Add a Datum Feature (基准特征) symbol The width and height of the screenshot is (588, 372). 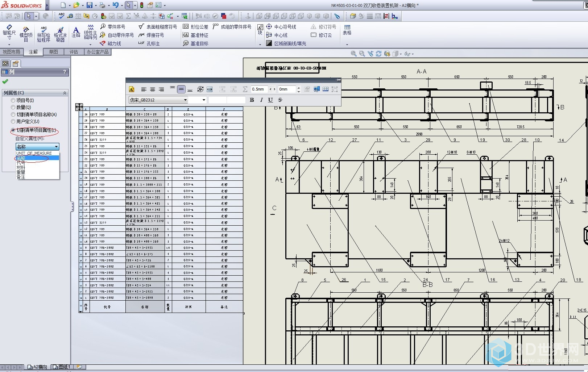pyautogui.click(x=195, y=35)
